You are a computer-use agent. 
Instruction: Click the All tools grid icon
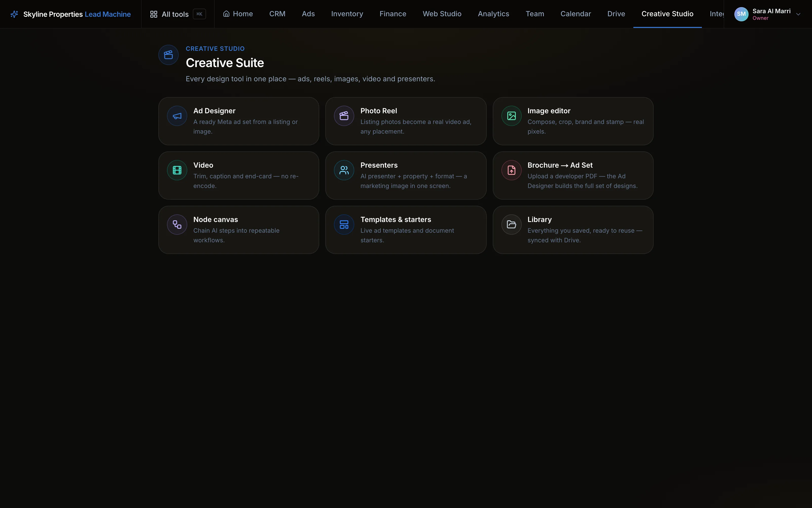click(154, 14)
